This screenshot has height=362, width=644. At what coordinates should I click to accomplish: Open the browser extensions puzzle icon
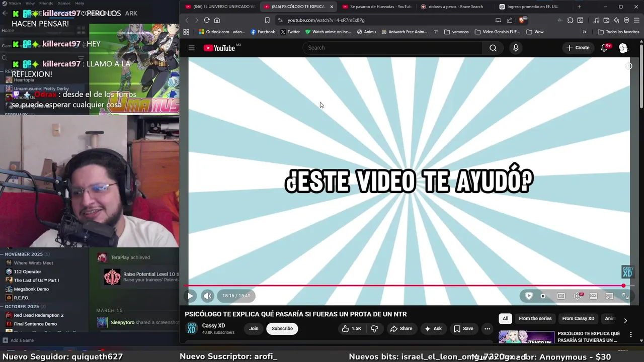(570, 20)
